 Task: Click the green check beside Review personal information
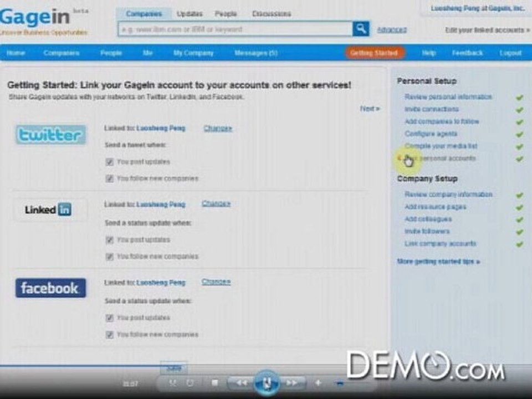click(x=519, y=98)
